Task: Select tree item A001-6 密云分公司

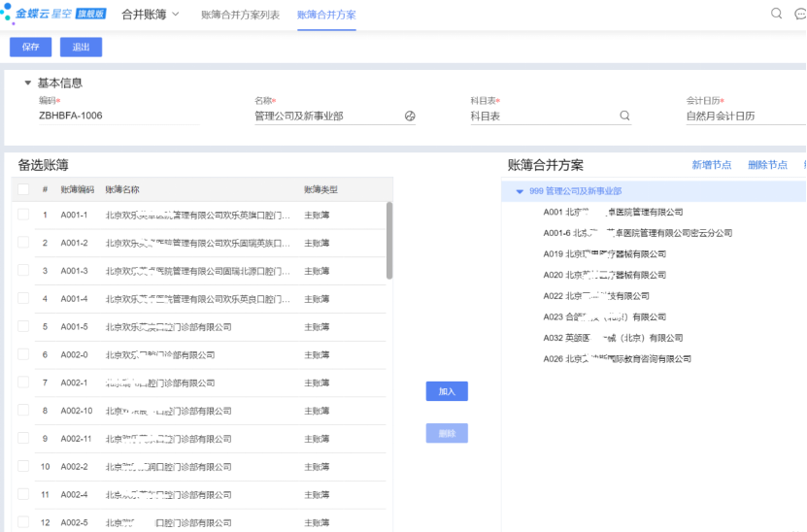Action: (637, 233)
